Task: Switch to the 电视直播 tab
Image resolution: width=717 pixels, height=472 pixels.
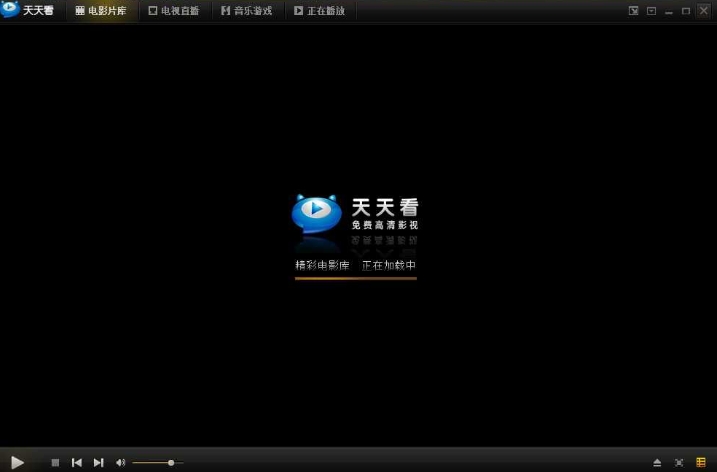Action: [174, 11]
